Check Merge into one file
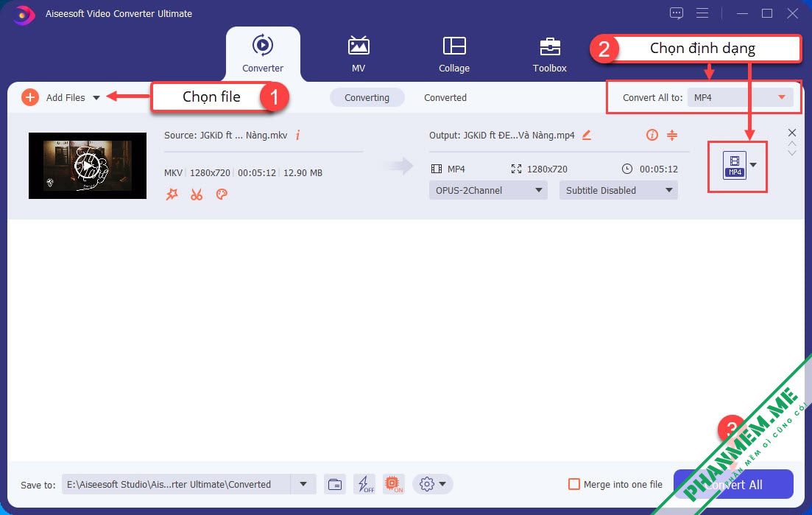Screen dimensions: 812x515 [x=573, y=485]
